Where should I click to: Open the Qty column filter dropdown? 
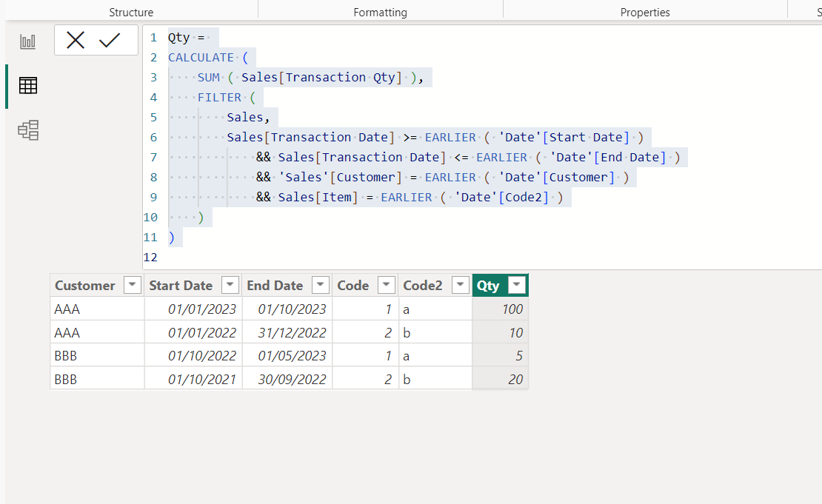[517, 285]
